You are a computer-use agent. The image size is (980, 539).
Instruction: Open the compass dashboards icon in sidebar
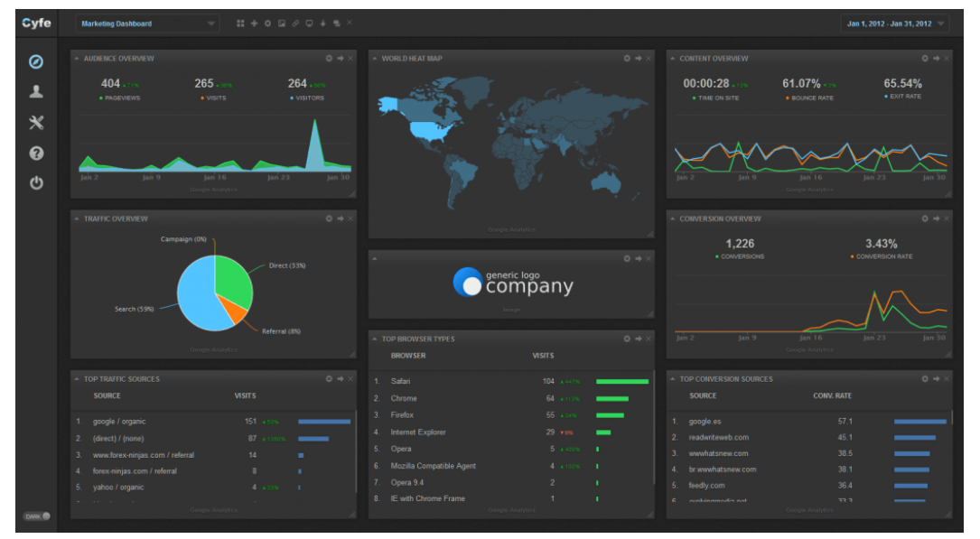pos(36,61)
